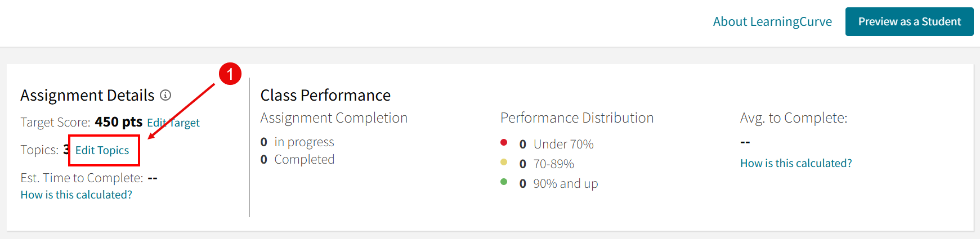Click the "90% and up" label text
The height and width of the screenshot is (239, 980).
[565, 184]
